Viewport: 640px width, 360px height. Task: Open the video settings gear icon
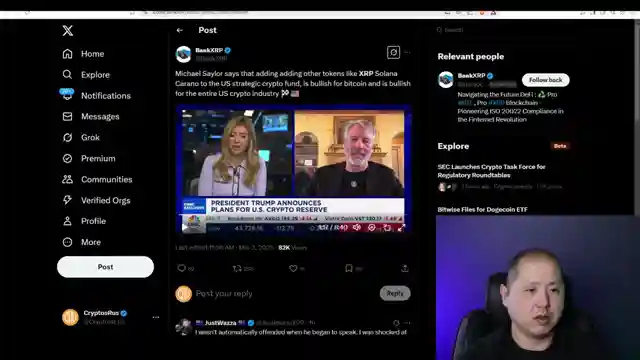pos(372,227)
